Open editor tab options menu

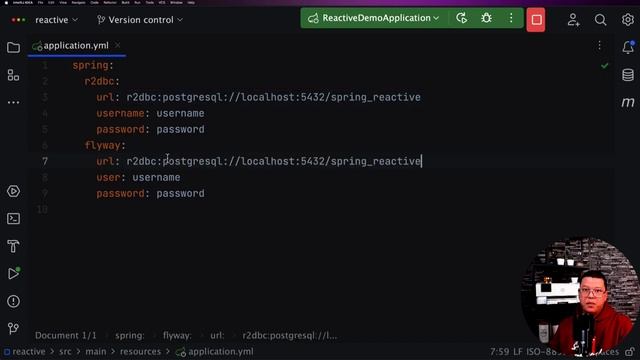[x=599, y=46]
